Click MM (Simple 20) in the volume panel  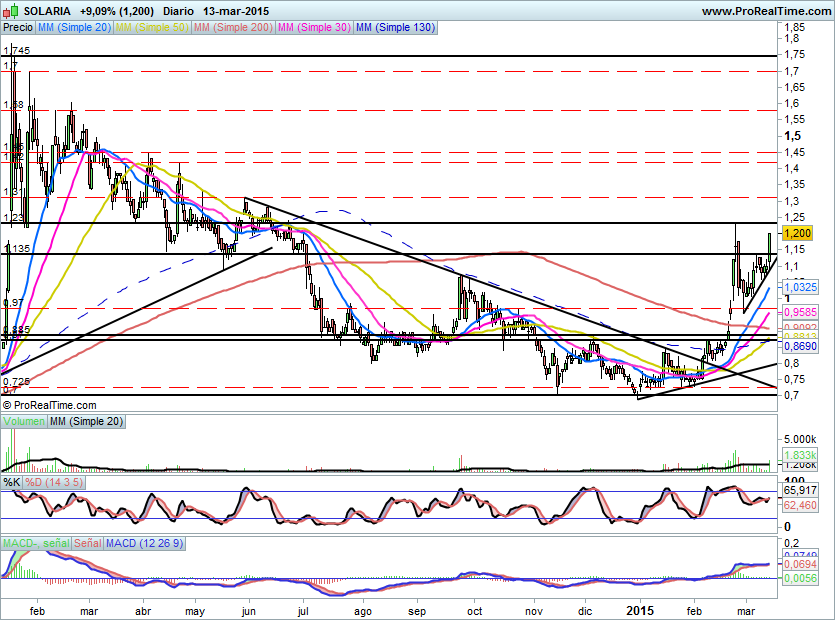pos(86,423)
